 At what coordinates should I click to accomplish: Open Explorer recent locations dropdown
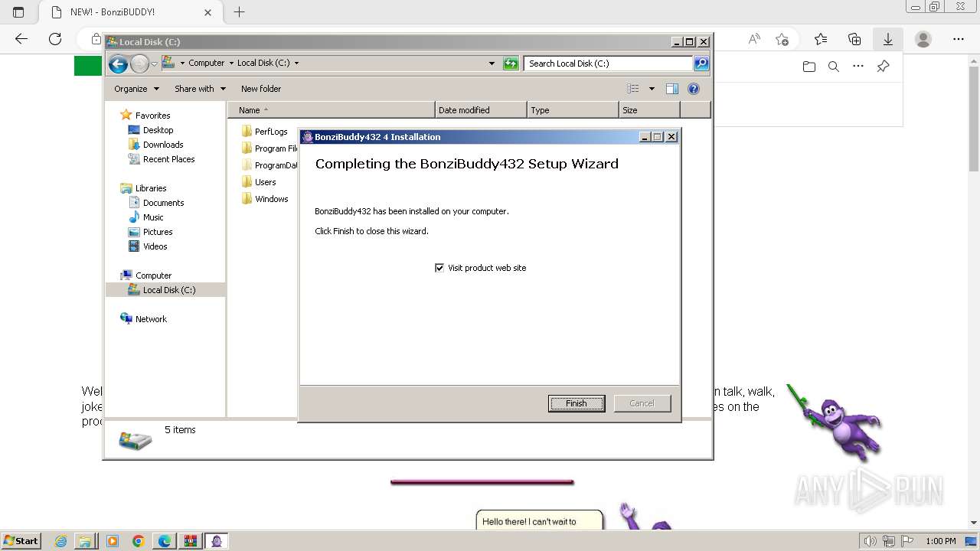(x=155, y=64)
